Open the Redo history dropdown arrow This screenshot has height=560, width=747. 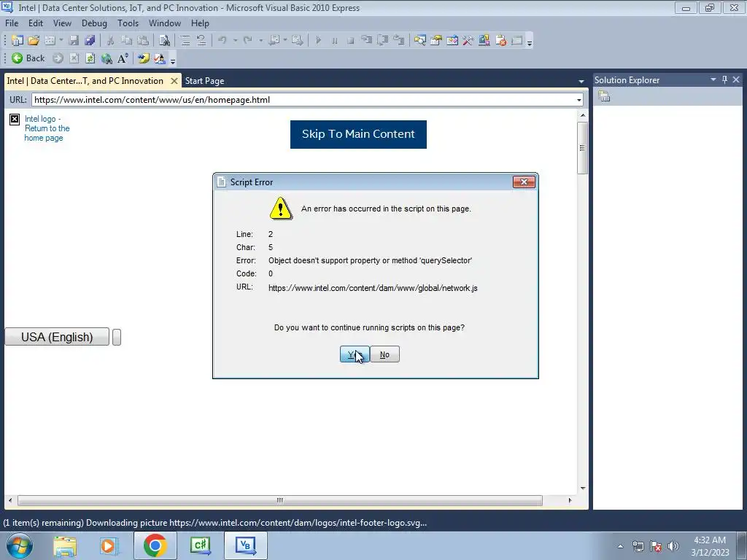coord(260,41)
